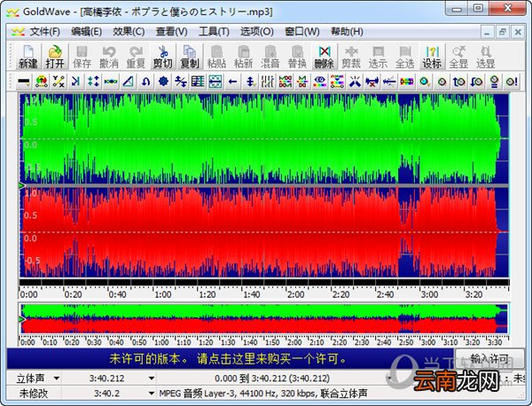The width and height of the screenshot is (532, 406).
Task: Open the Flanger effect icon
Action: click(111, 82)
